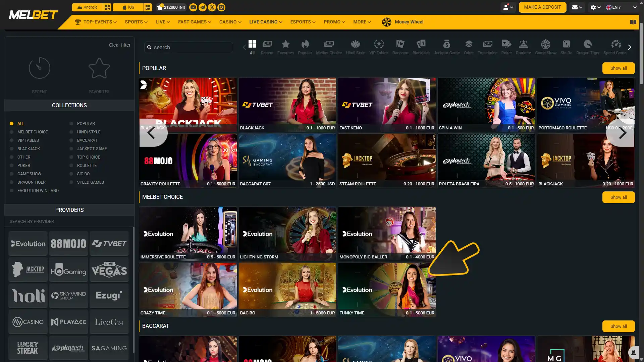
Task: Expand the LIVE CASINO dropdown menu
Action: (266, 22)
